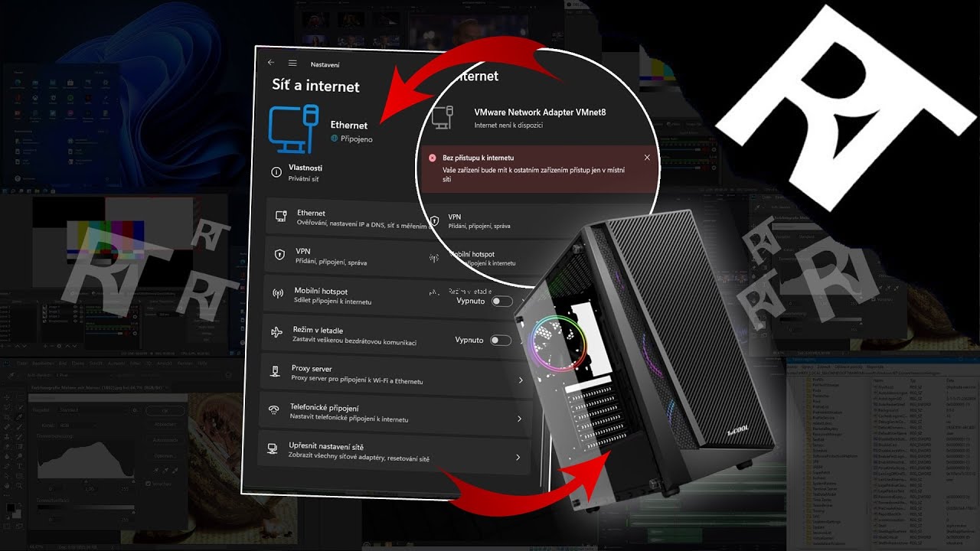Click the Ethernet row icon in the settings list
The image size is (980, 551).
281,217
